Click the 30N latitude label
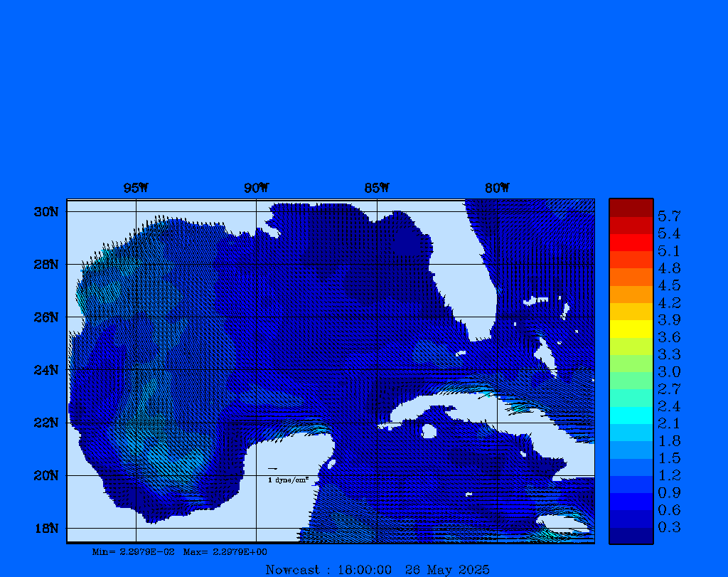728x577 pixels. (45, 212)
